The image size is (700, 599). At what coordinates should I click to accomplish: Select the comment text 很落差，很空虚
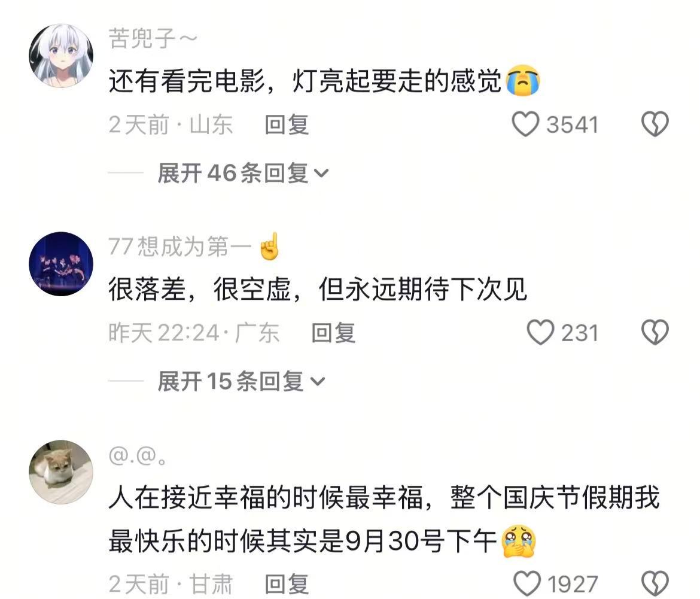(x=200, y=290)
